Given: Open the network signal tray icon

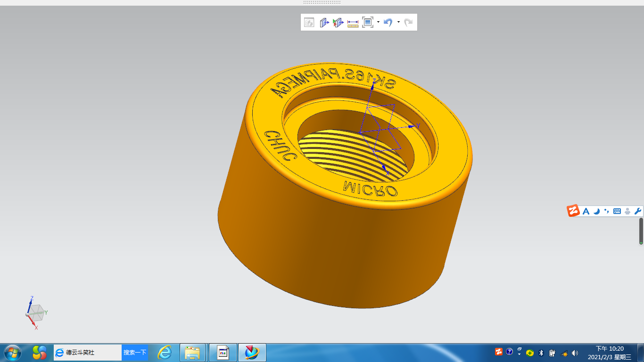Looking at the screenshot, I should 563,353.
